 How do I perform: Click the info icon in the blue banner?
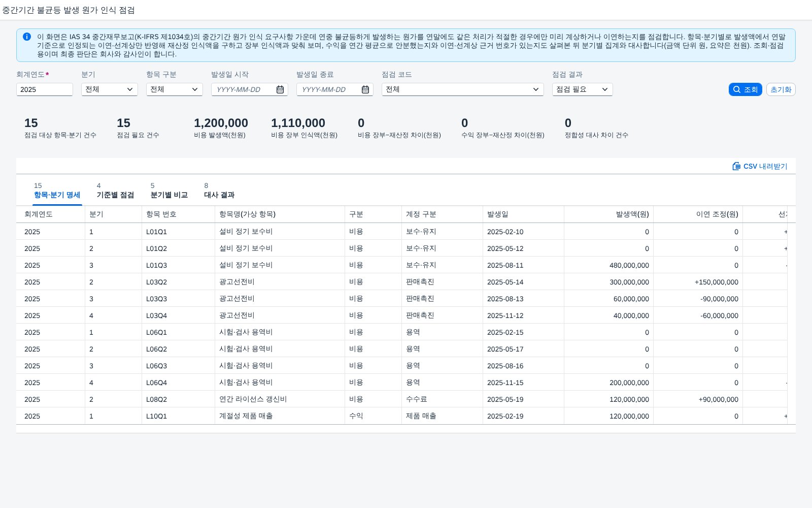click(27, 37)
